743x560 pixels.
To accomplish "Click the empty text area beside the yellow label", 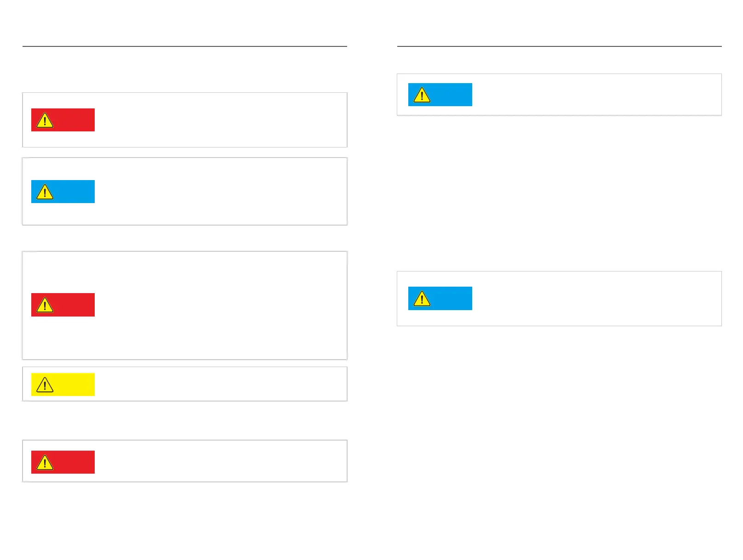I will point(221,384).
